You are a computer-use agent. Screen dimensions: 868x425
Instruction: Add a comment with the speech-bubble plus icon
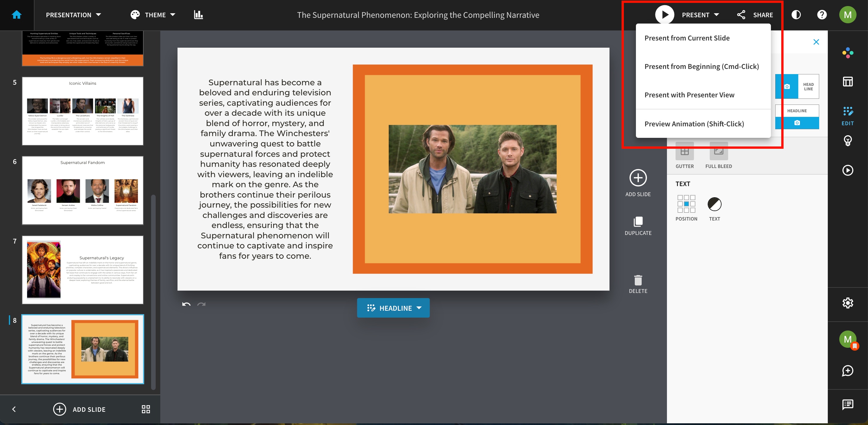point(848,371)
